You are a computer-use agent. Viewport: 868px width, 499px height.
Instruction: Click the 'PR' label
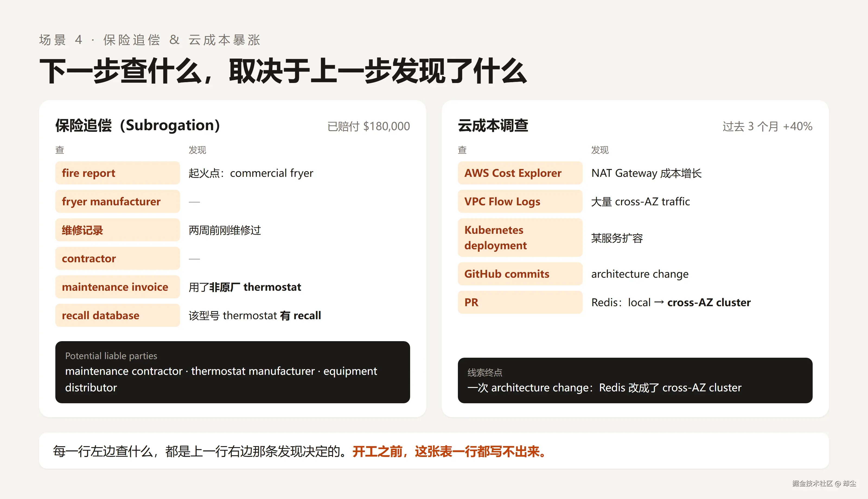coord(520,302)
